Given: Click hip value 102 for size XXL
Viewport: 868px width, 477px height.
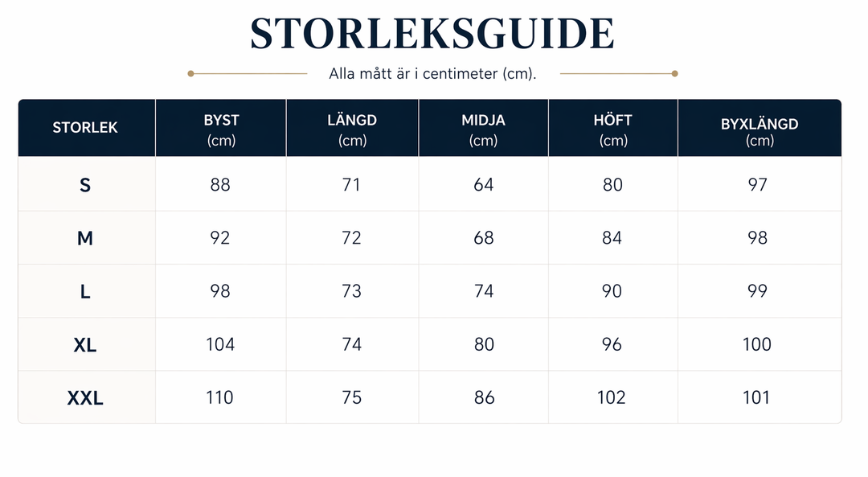Looking at the screenshot, I should coord(611,398).
